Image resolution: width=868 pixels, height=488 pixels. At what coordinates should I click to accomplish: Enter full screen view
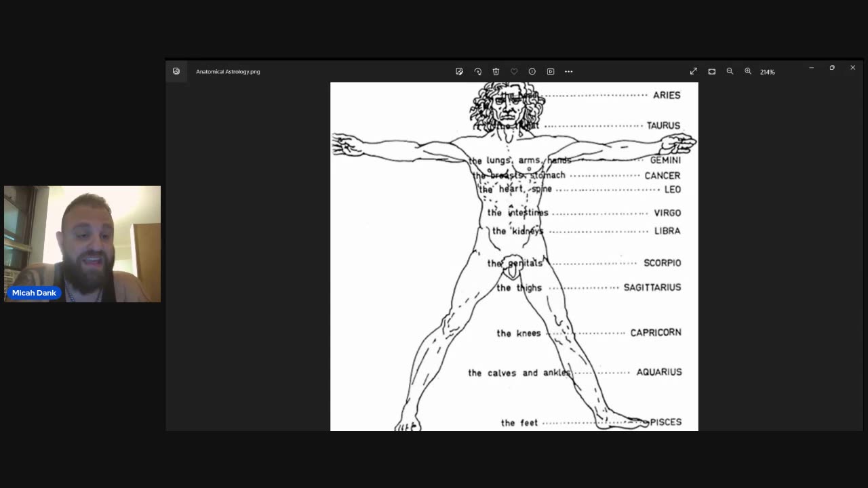(694, 71)
